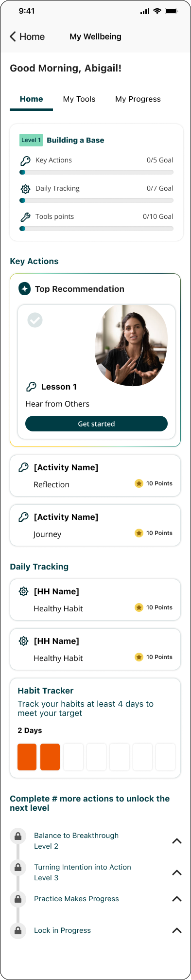The width and height of the screenshot is (191, 980).
Task: Toggle the Lesson 1 completion checkmark
Action: tap(35, 320)
